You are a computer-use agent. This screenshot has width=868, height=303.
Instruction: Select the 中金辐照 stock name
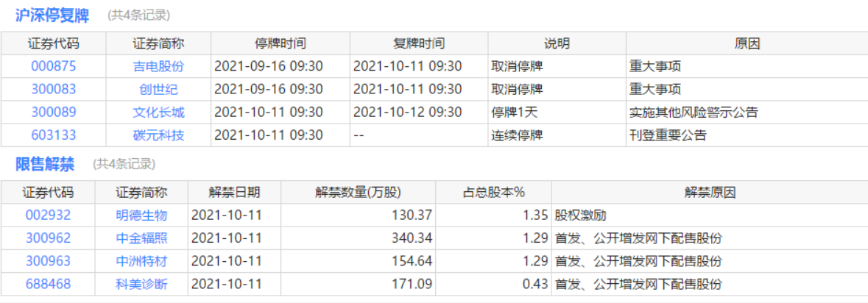(x=141, y=238)
